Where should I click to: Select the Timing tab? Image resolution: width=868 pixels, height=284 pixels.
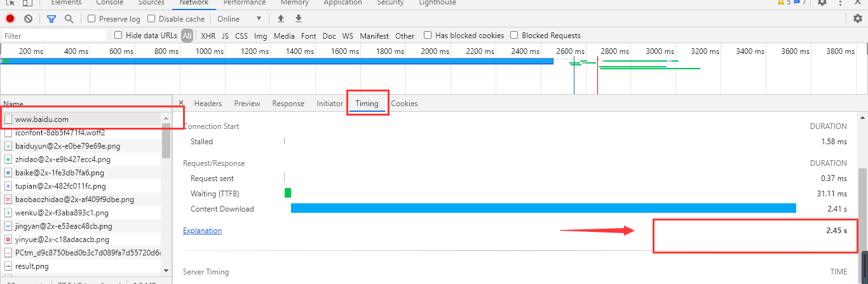pos(367,104)
